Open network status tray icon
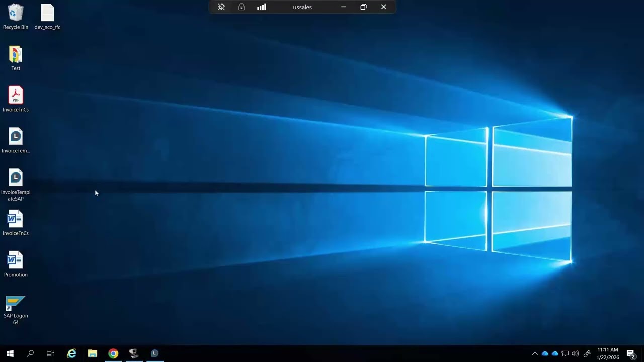Viewport: 644px width, 362px height. click(x=565, y=354)
